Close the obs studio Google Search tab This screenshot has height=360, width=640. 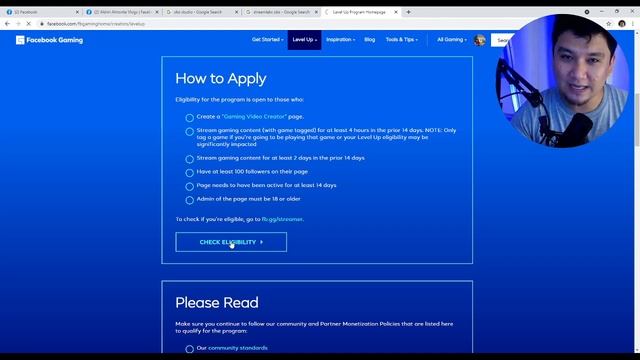(x=236, y=12)
